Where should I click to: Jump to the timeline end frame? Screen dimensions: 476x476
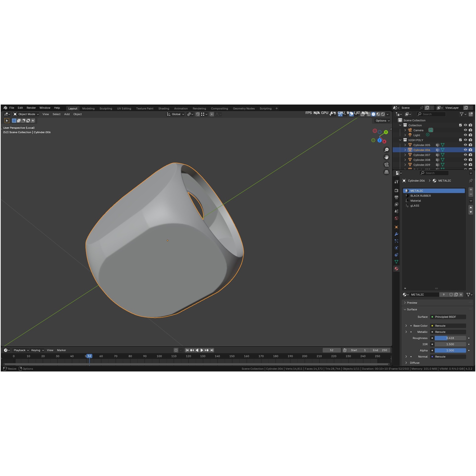(x=212, y=350)
